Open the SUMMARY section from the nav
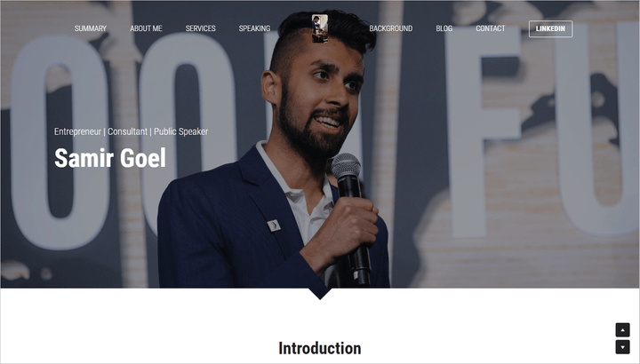The image size is (640, 364). 90,28
